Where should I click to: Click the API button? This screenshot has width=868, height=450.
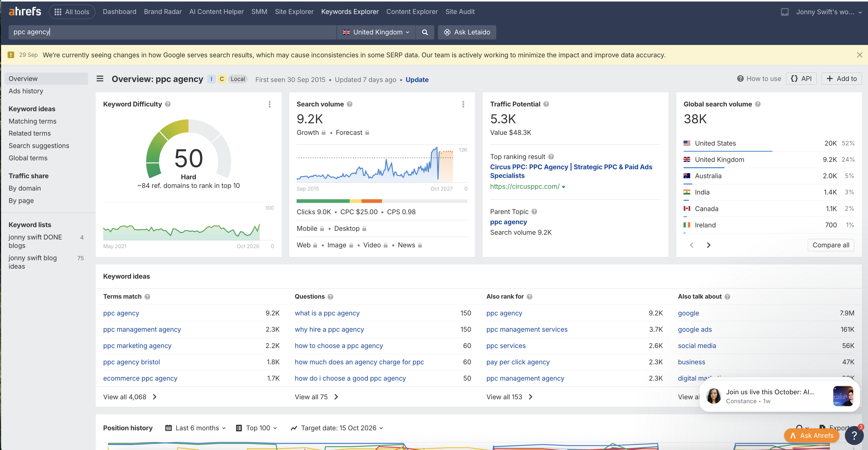click(801, 79)
